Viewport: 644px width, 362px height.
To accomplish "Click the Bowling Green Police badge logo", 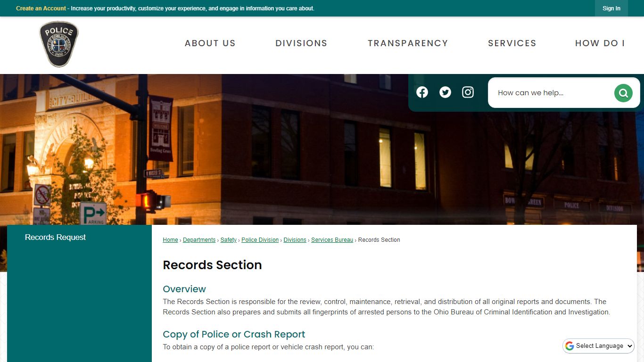I will [58, 44].
